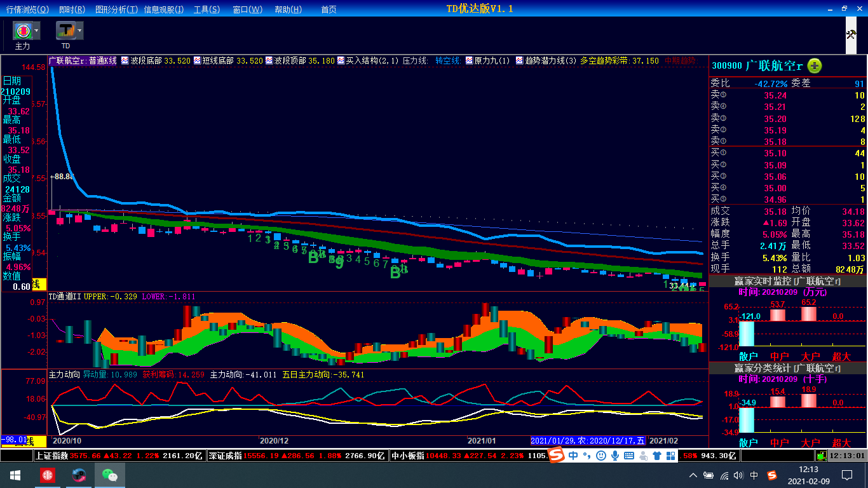Open the red stock app in taskbar
This screenshot has width=868, height=488.
pyautogui.click(x=48, y=475)
